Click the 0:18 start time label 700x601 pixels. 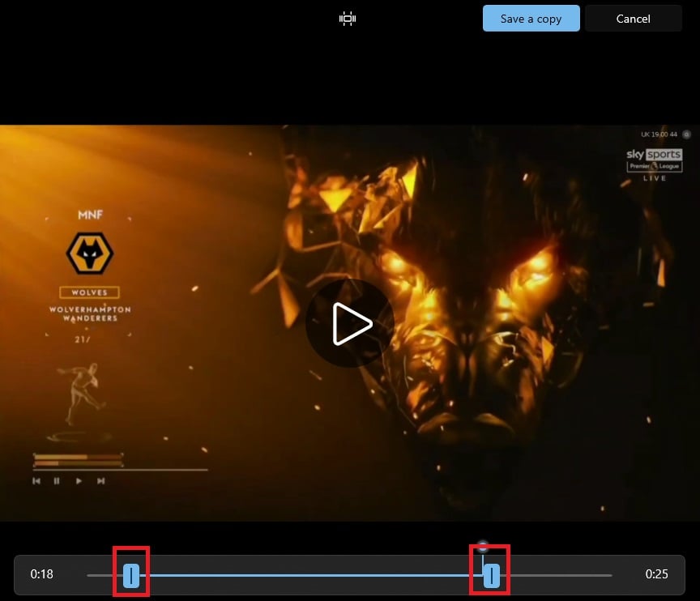tap(41, 573)
